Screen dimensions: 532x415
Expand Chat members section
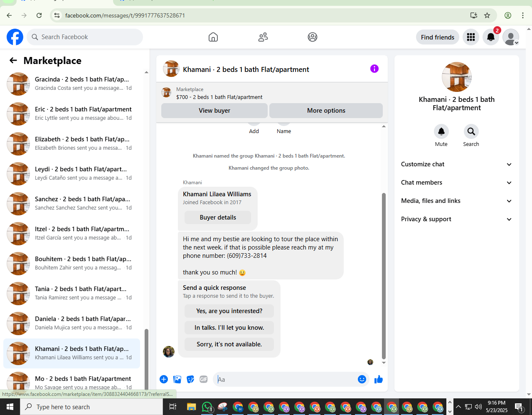pyautogui.click(x=456, y=183)
